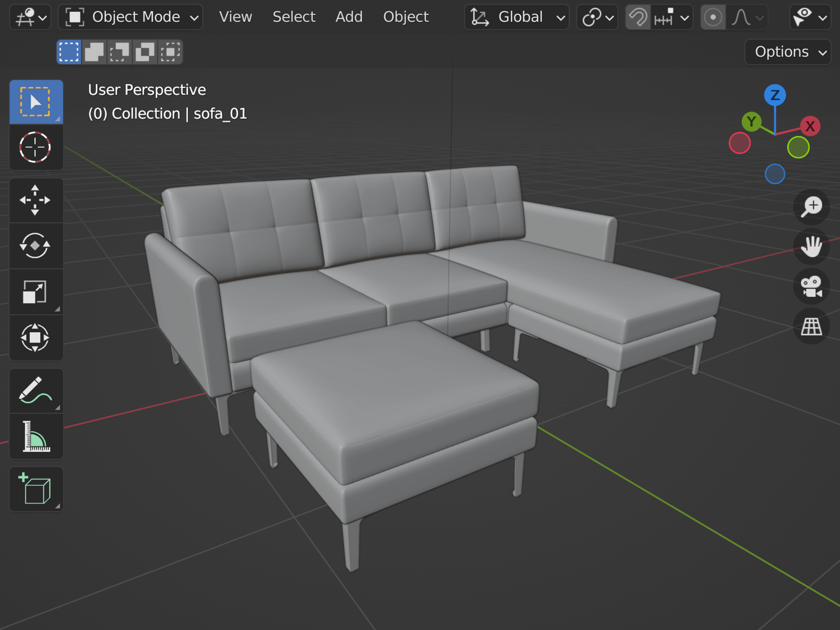Open the Object Mode dropdown

tap(131, 17)
